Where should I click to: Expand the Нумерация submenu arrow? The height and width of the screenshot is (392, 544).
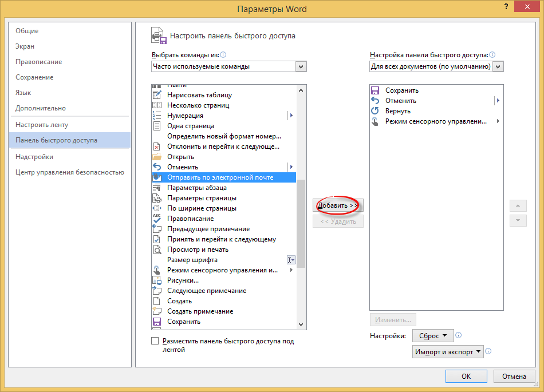(x=291, y=116)
